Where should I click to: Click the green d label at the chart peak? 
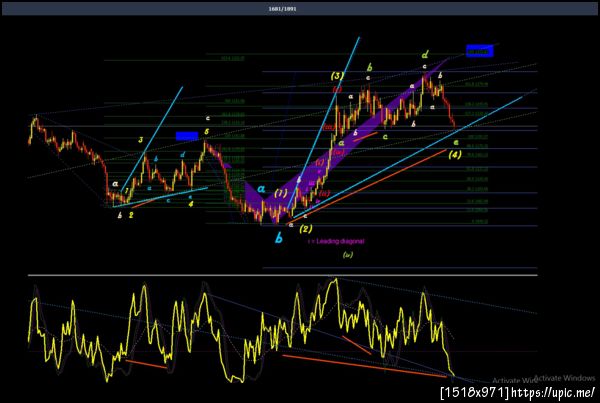[425, 55]
